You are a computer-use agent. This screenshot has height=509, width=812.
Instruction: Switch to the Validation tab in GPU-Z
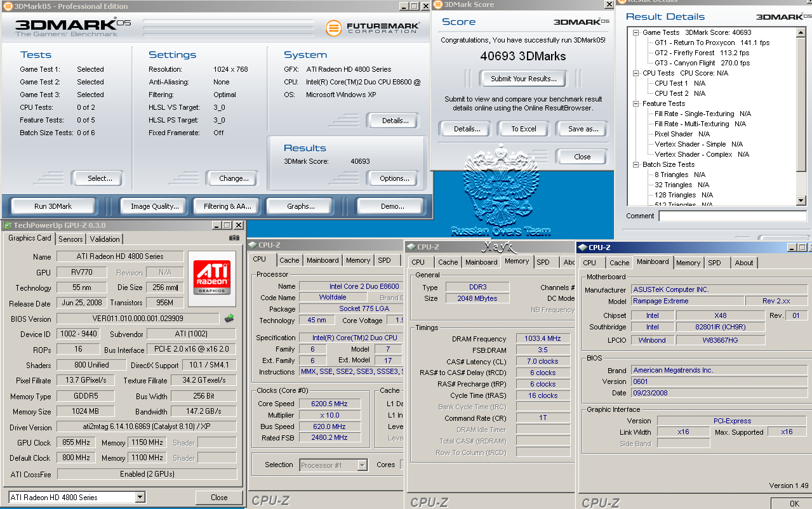105,239
